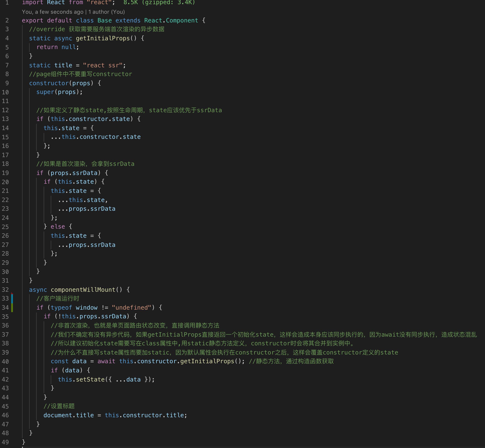Screen dimensions: 485x448
Task: Click the "1 author (You)" CodeLens annotation
Action: point(106,12)
